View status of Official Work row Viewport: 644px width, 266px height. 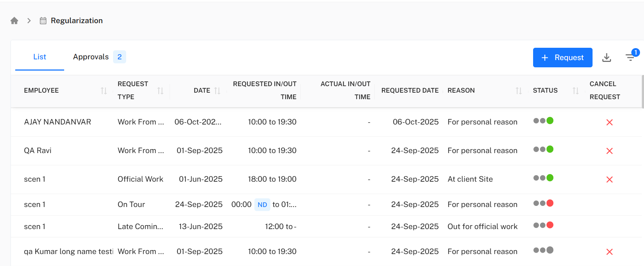[543, 178]
